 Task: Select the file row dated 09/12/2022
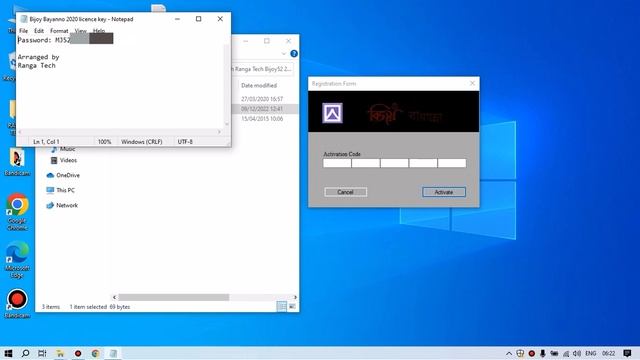pyautogui.click(x=262, y=109)
